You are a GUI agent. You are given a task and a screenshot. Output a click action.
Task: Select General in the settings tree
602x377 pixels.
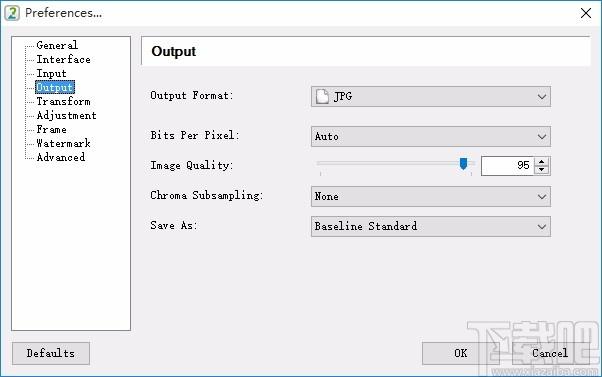click(x=57, y=45)
